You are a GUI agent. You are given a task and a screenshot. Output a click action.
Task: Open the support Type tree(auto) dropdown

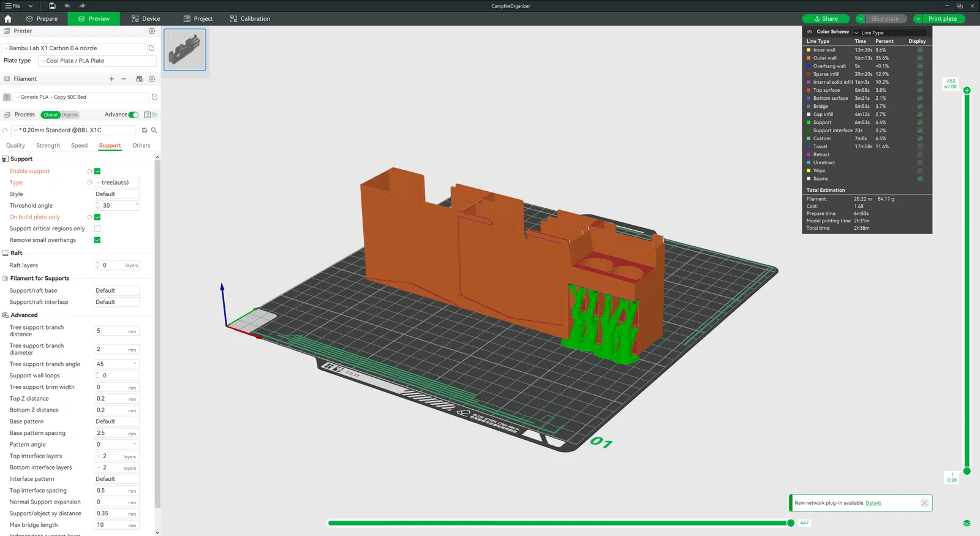point(116,183)
